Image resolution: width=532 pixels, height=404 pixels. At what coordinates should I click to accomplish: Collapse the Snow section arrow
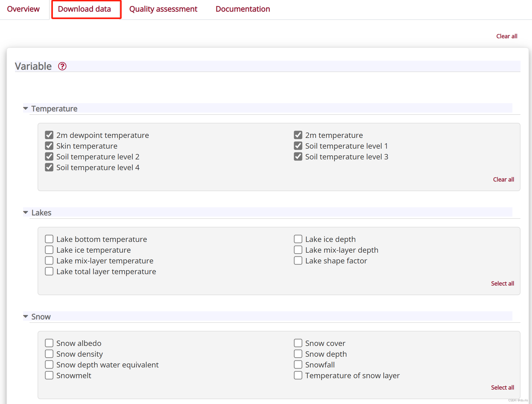pyautogui.click(x=26, y=316)
